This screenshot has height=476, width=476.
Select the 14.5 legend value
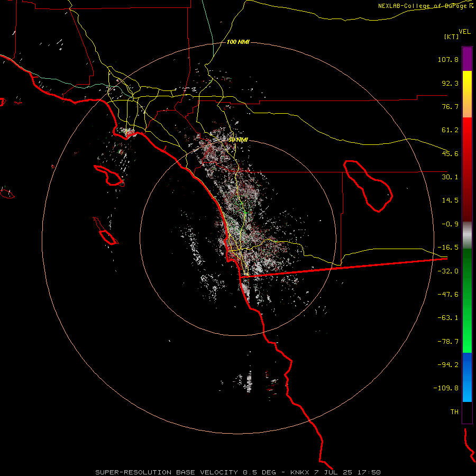coord(450,200)
